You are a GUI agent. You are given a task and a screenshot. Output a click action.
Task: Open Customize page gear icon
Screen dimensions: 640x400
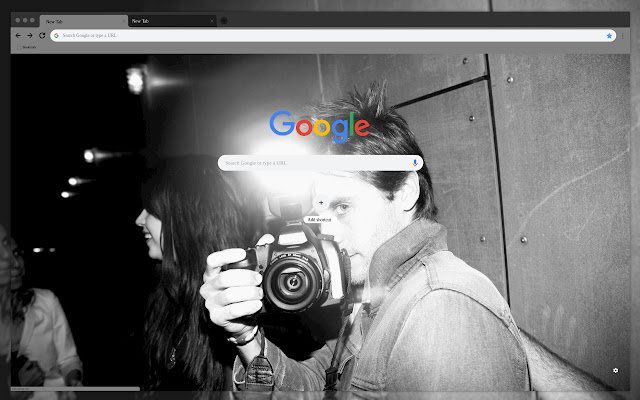(x=615, y=371)
